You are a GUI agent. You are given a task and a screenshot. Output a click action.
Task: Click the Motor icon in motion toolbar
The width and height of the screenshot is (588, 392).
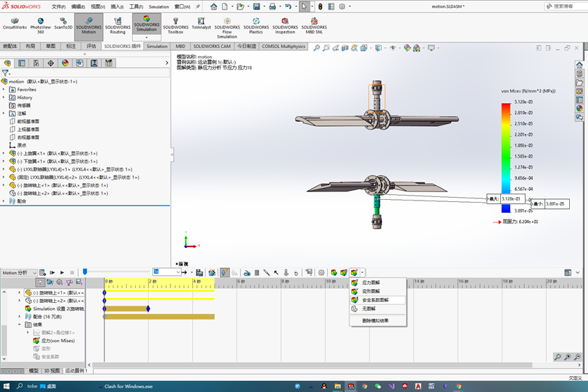pos(247,273)
